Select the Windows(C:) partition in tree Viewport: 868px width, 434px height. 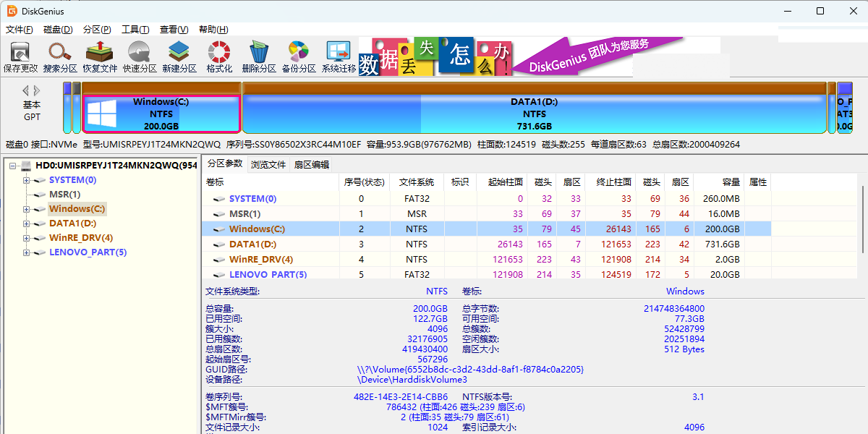pos(76,209)
